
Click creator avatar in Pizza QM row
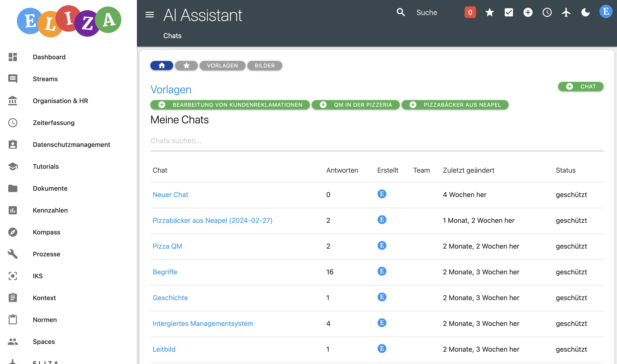[x=382, y=245]
